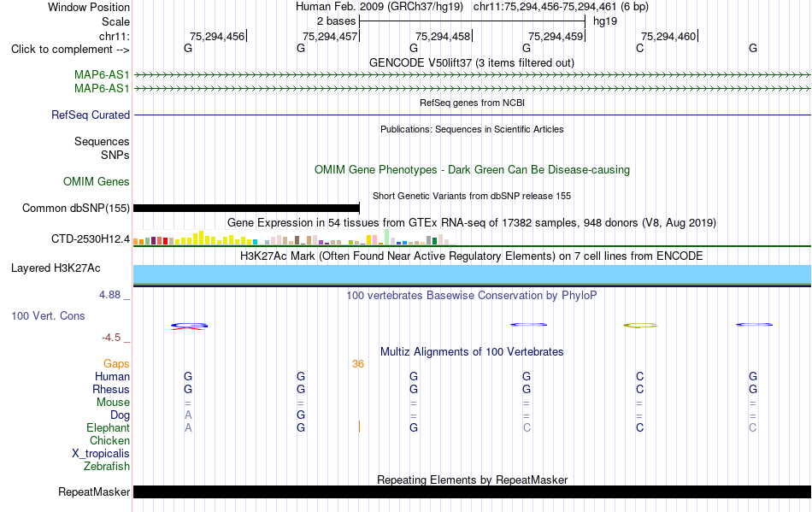The image size is (812, 512).
Task: Click the C base in the complement row
Action: 639,48
